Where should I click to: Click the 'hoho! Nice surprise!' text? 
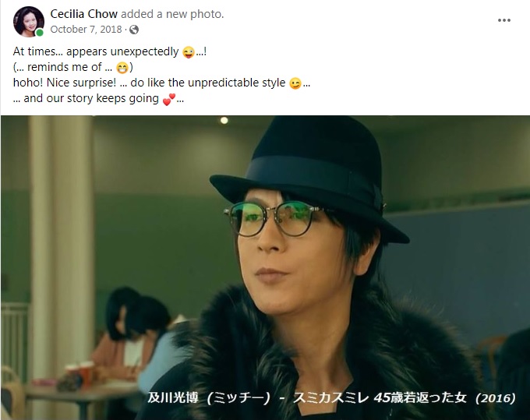(65, 83)
